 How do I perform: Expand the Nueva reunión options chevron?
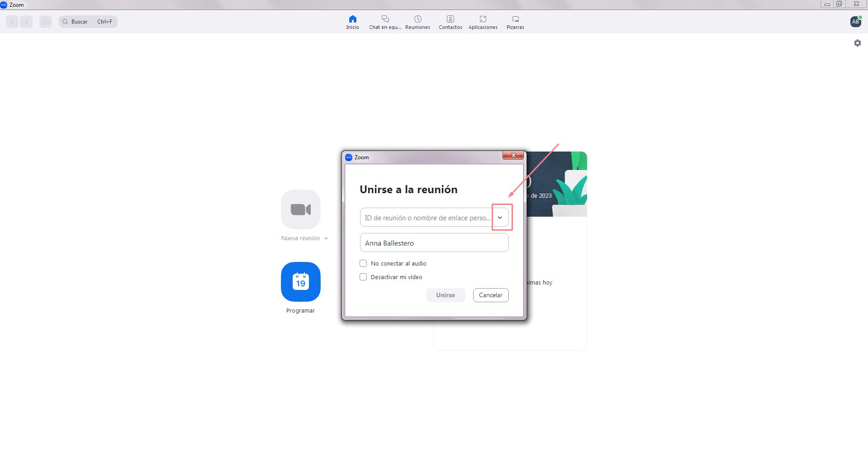326,238
